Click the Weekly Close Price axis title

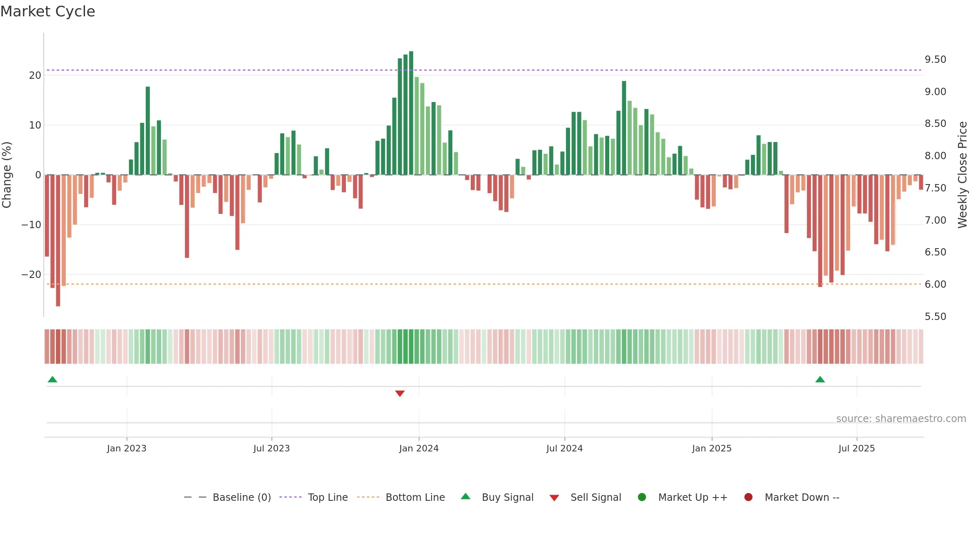[x=962, y=175]
